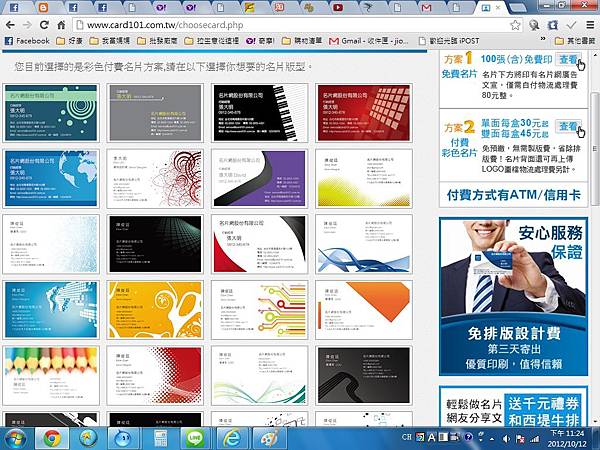The height and width of the screenshot is (450, 600).
Task: Select the black piano keyboard card template
Action: [x=259, y=113]
